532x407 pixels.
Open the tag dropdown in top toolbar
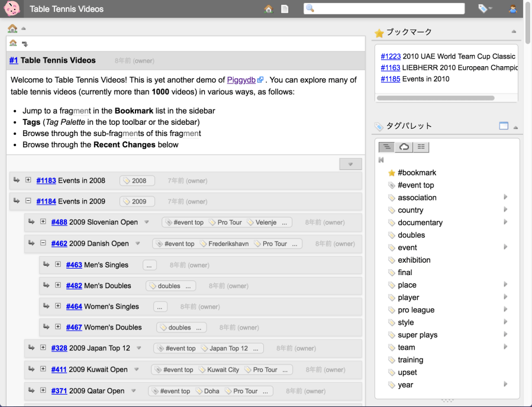485,9
